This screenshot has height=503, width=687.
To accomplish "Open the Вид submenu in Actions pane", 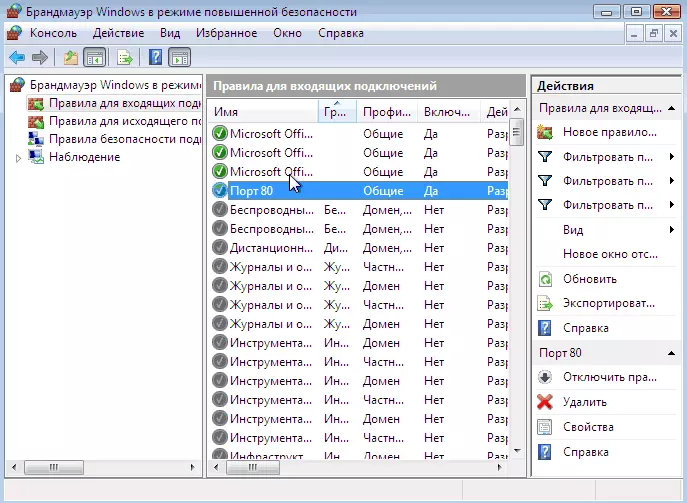I will (x=574, y=230).
